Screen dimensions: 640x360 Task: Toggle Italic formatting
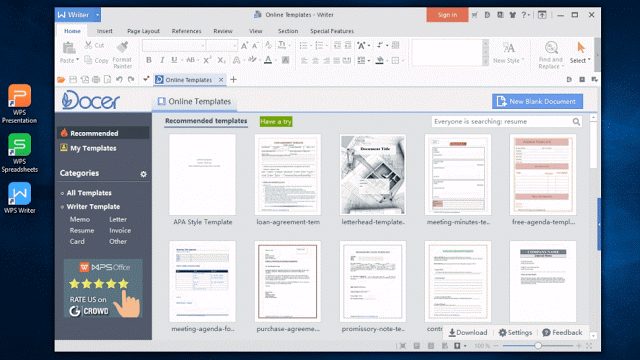162,60
